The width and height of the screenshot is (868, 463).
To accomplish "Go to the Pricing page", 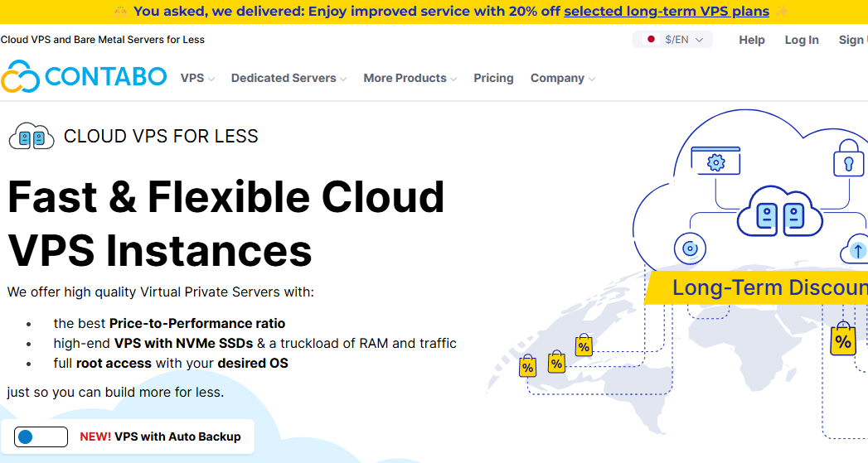I will [x=493, y=78].
